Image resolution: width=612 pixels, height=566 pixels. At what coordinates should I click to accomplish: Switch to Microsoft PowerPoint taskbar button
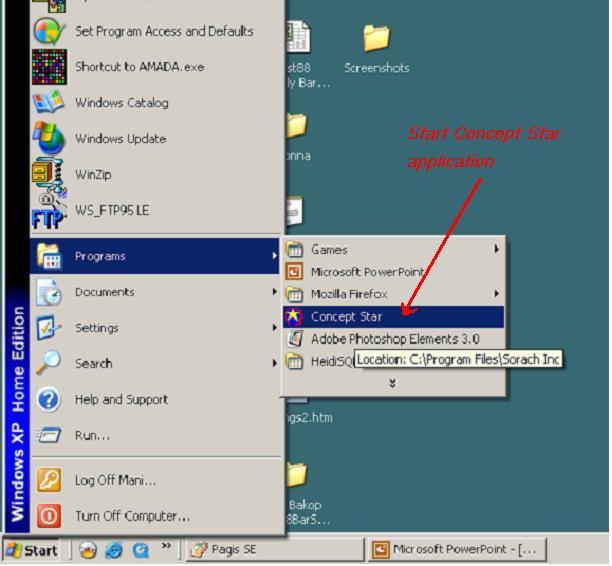point(457,550)
